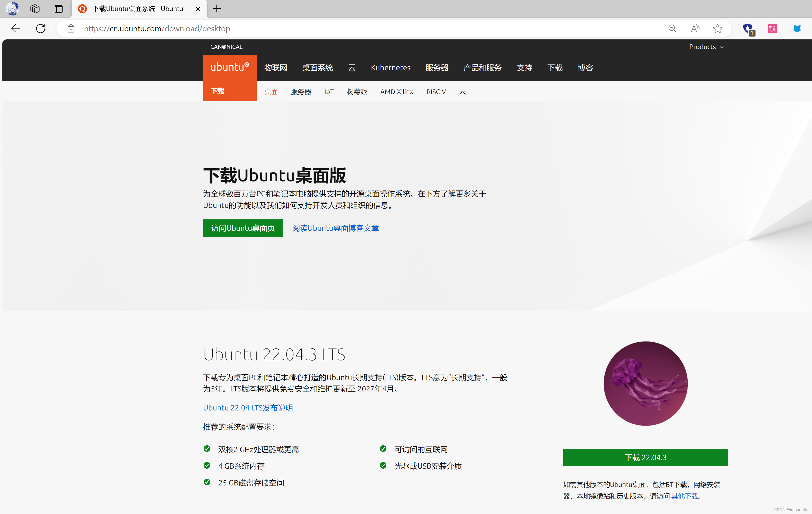Add page to favorites with star icon
Screen dimensions: 812x514
point(717,28)
